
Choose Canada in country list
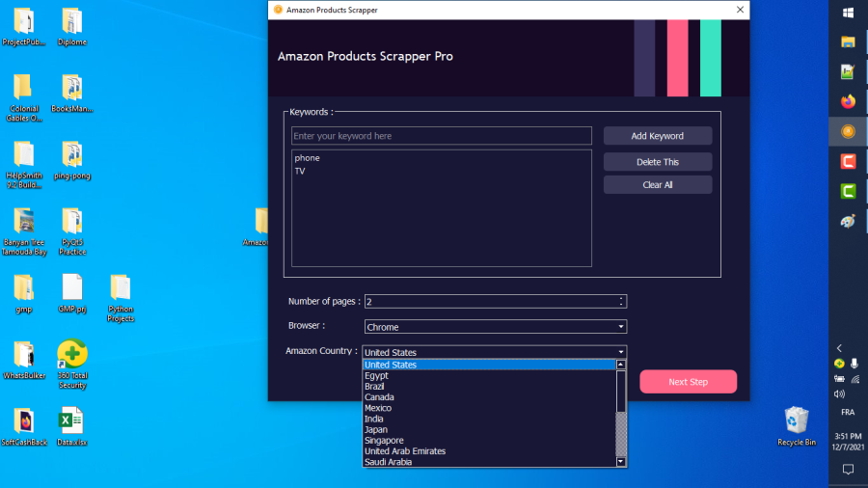click(x=489, y=397)
